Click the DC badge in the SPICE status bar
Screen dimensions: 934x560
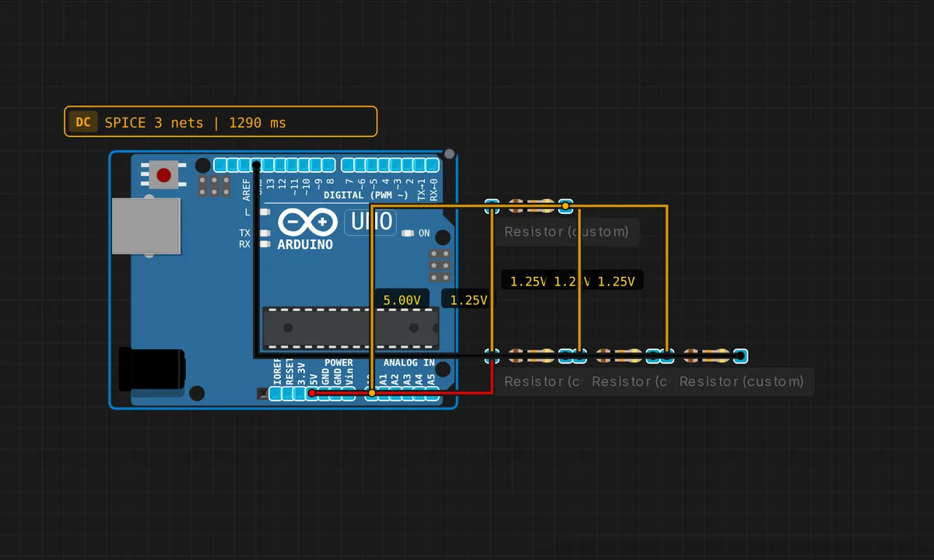[x=83, y=121]
